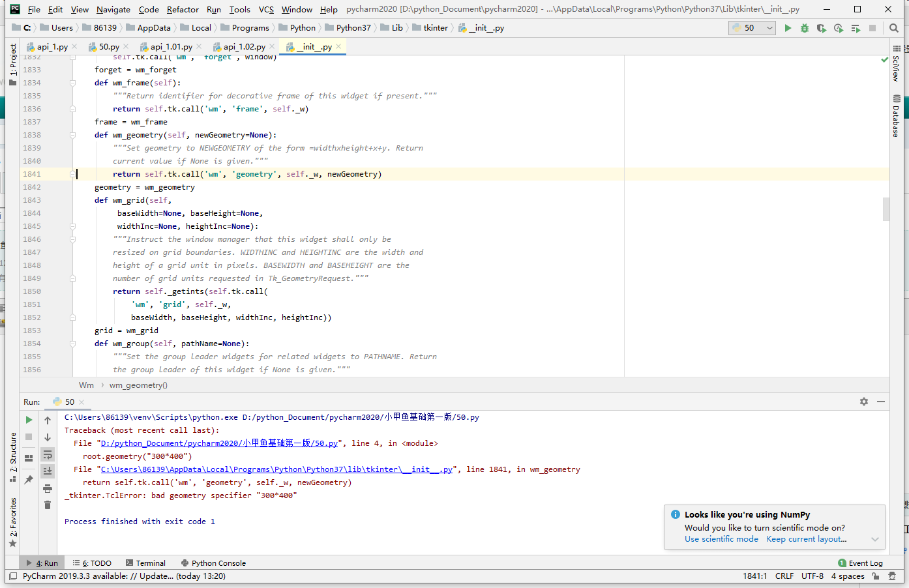The height and width of the screenshot is (588, 909).
Task: Toggle scroll to end in the Run console
Action: tap(48, 471)
